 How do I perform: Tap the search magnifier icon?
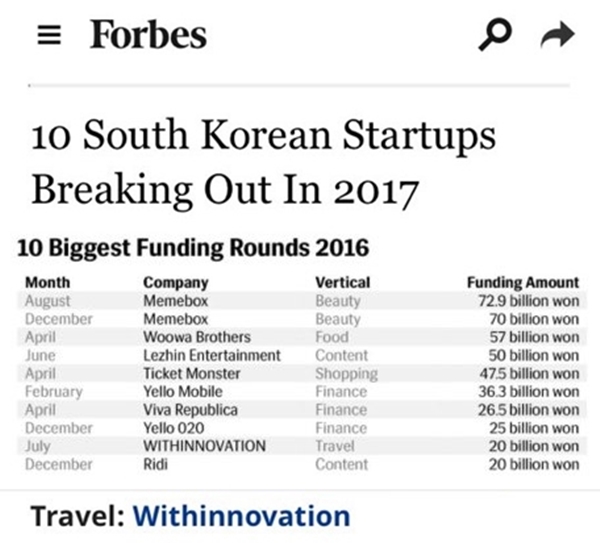(x=495, y=34)
